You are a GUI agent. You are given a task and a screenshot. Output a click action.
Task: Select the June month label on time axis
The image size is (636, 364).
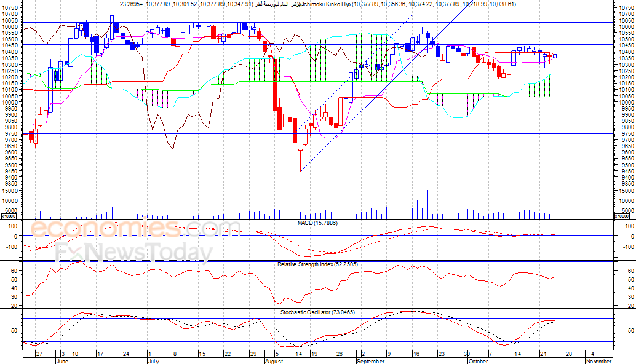[62, 361]
